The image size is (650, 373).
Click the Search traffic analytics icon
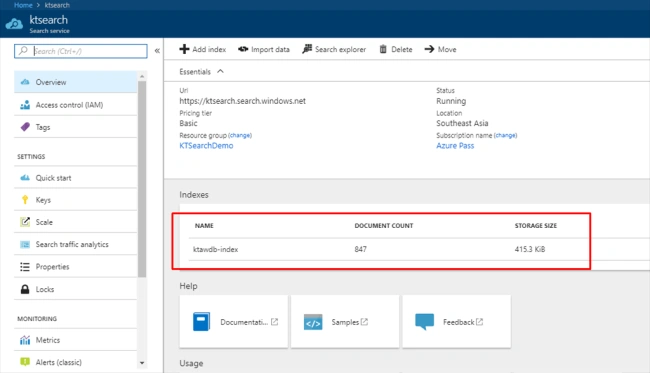click(x=25, y=245)
